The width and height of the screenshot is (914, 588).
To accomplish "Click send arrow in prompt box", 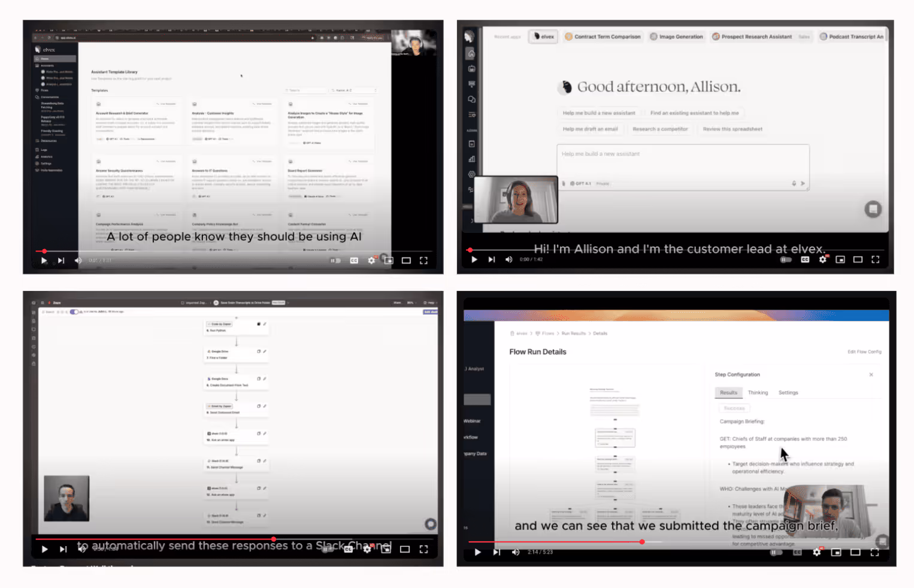I will [x=803, y=183].
